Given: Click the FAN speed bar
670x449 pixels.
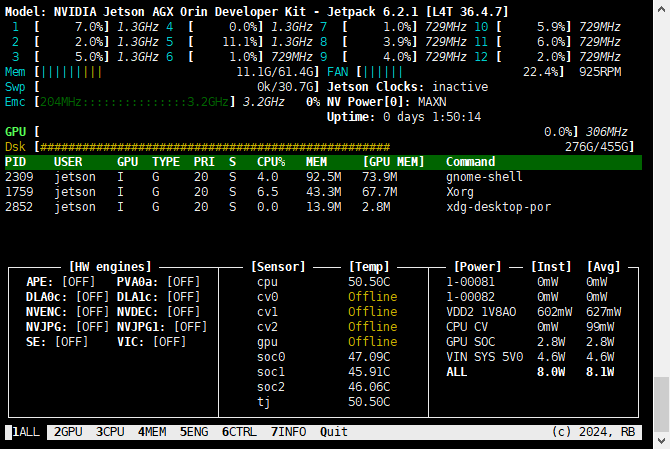Looking at the screenshot, I should pyautogui.click(x=460, y=72).
